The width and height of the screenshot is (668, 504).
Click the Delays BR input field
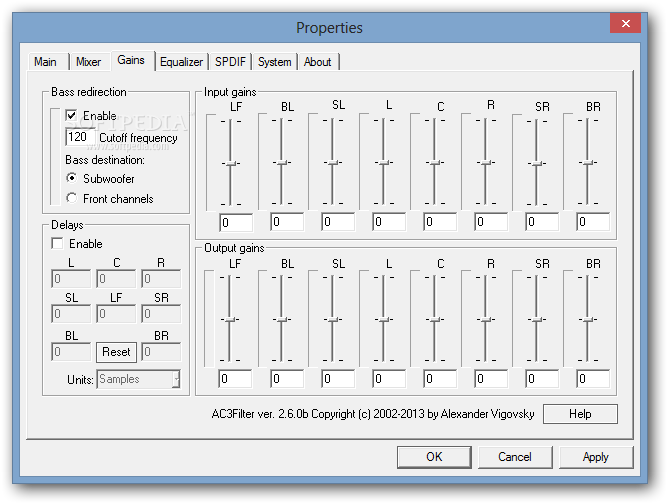pos(161,352)
